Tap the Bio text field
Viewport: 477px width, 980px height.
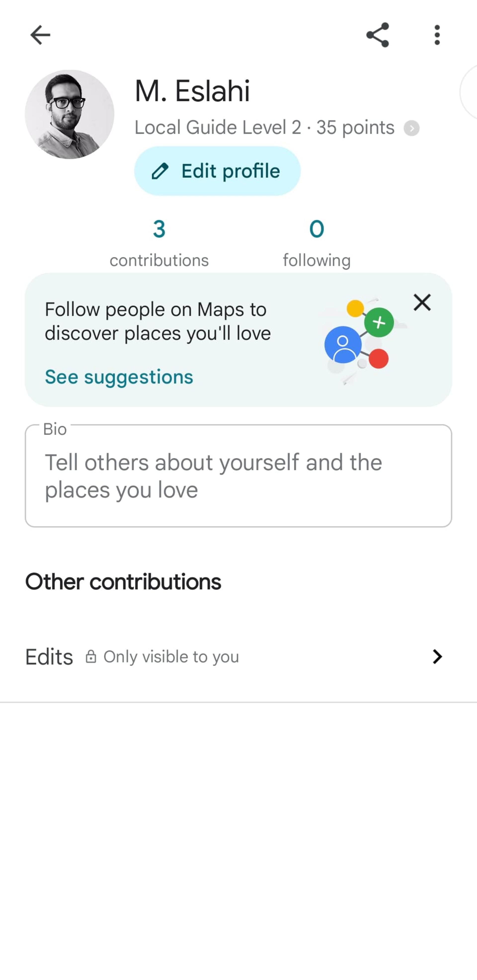click(x=238, y=475)
